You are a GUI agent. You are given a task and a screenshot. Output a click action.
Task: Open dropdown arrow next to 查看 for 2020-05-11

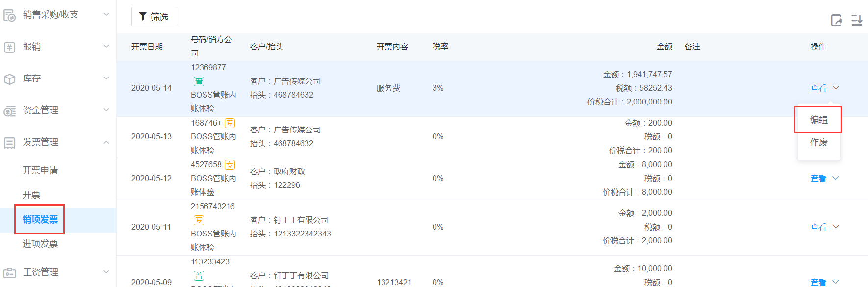point(836,227)
